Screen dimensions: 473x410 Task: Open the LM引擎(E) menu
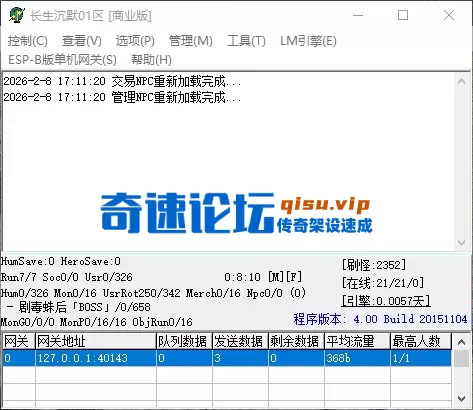(308, 41)
